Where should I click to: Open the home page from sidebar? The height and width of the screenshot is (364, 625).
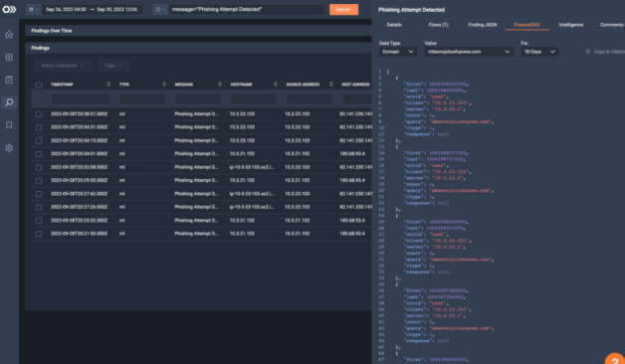coord(9,35)
